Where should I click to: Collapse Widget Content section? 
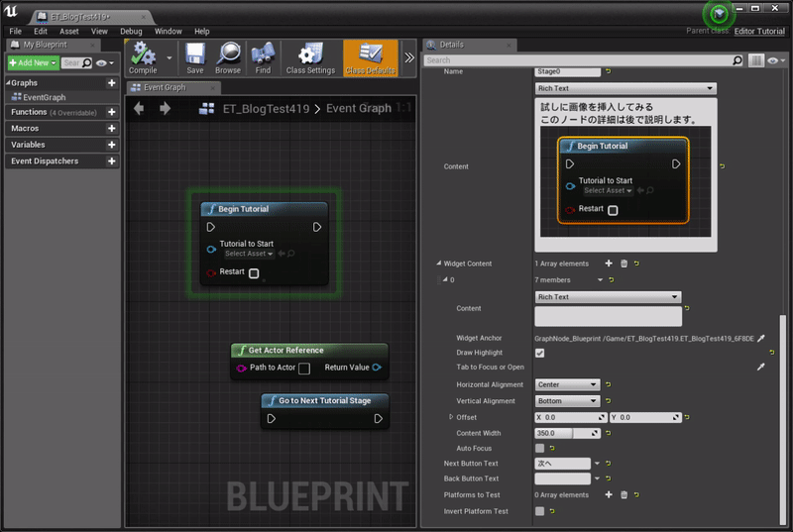pyautogui.click(x=439, y=264)
